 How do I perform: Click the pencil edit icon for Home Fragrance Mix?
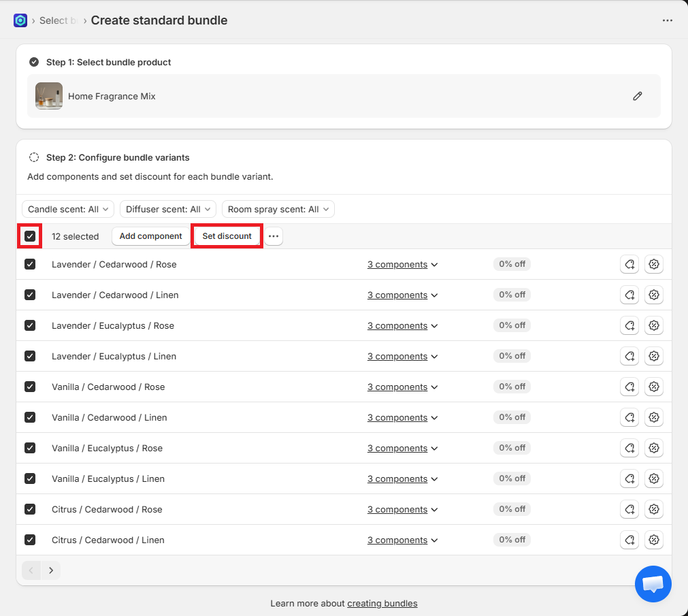pos(637,96)
